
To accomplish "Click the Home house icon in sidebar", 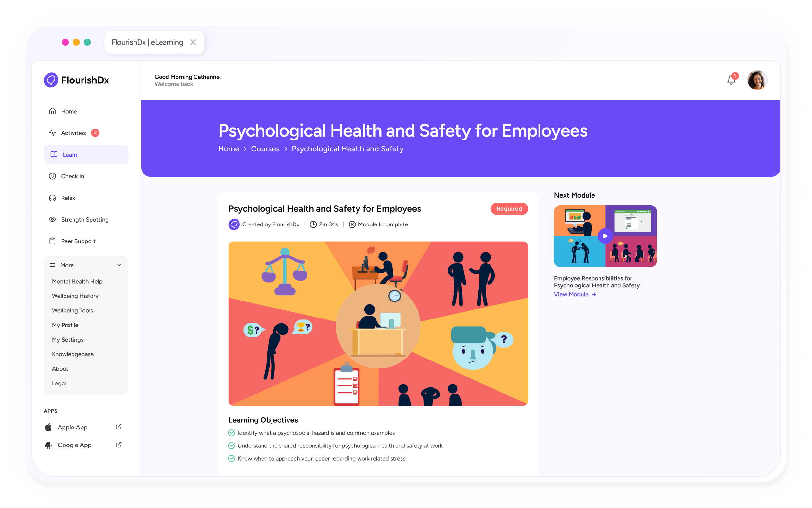I will [52, 111].
